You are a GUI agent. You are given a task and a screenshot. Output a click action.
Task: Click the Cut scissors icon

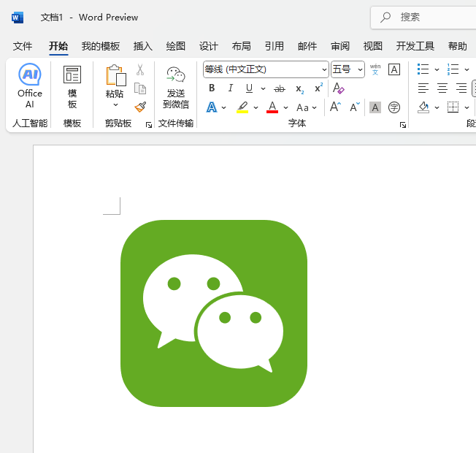140,70
